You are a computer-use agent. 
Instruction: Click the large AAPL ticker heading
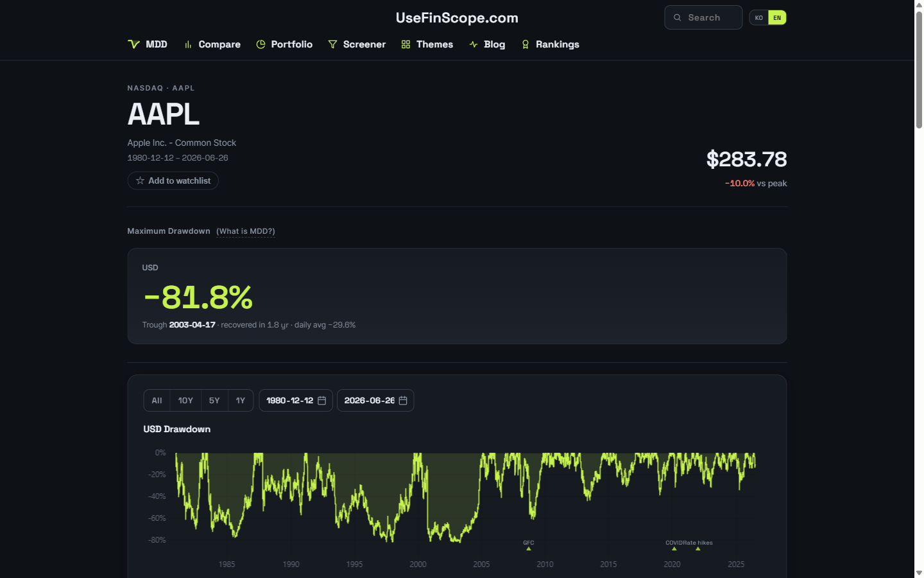coord(164,114)
